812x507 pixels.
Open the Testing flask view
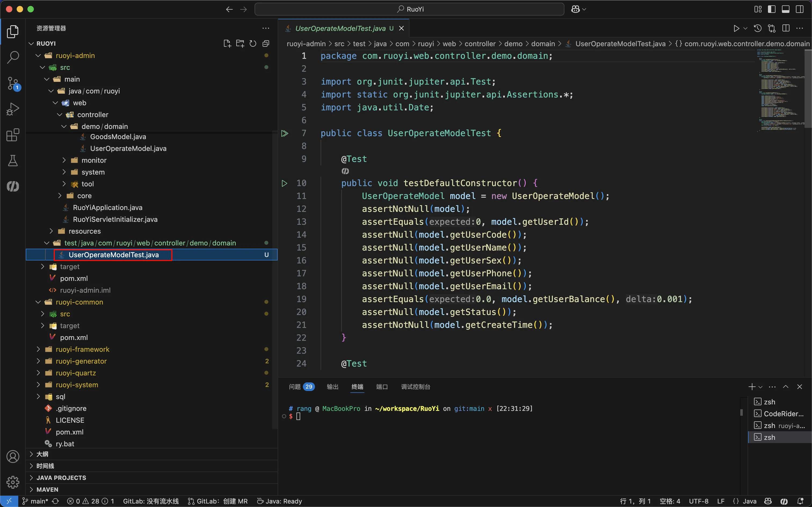pyautogui.click(x=13, y=161)
